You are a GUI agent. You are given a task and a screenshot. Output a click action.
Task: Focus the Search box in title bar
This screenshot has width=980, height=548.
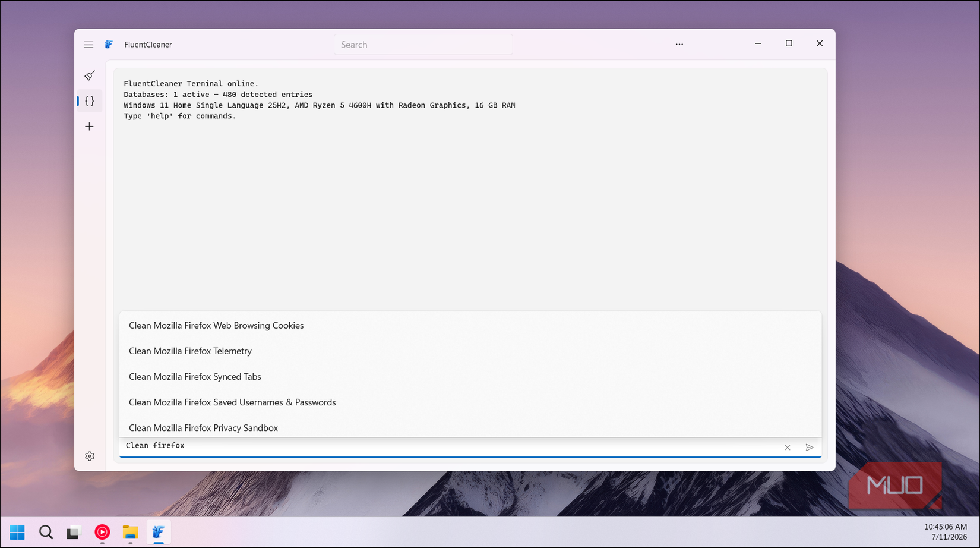coord(423,45)
